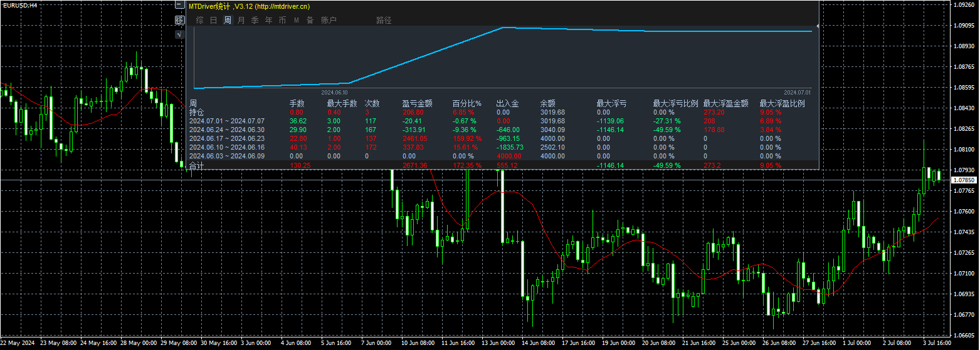
Task: Select the 日 daily statistics tab
Action: [x=213, y=20]
